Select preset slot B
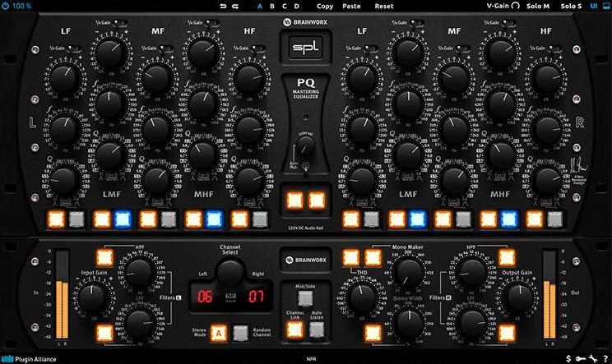 tap(272, 7)
